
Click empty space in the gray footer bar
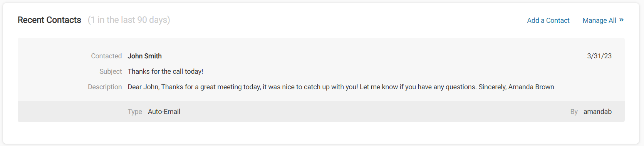366,112
